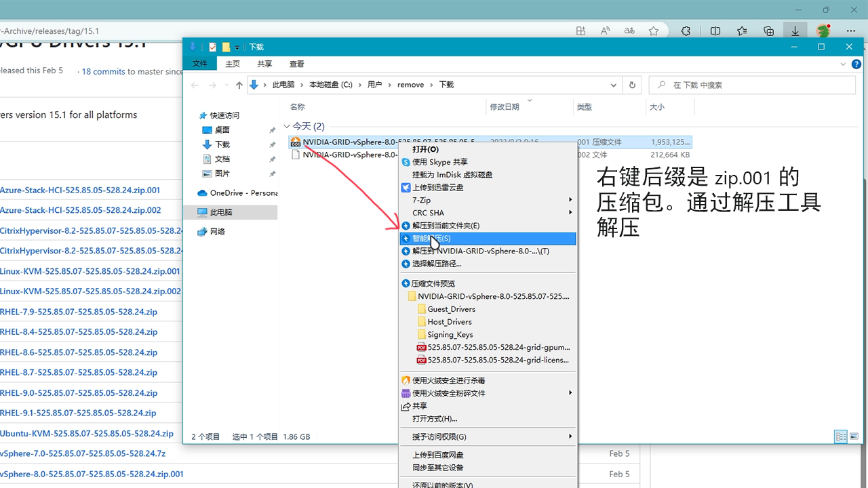The height and width of the screenshot is (488, 868).
Task: Open the Edge app shortcut icon in address bar
Action: (580, 31)
